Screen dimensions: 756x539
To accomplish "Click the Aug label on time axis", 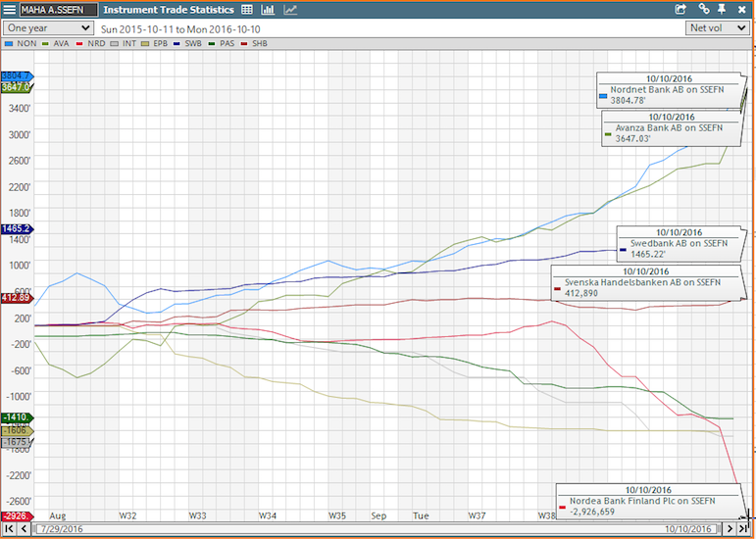I will (x=58, y=515).
